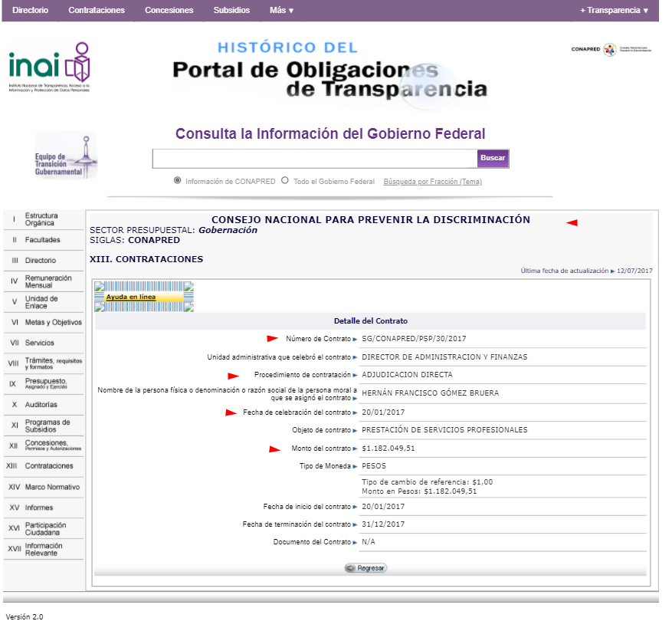Go to XV Informes section

coord(43,508)
